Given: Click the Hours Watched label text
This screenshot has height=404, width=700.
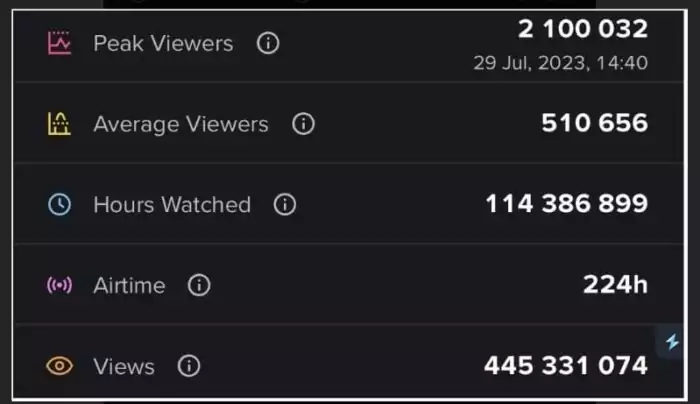Looking at the screenshot, I should coord(172,204).
